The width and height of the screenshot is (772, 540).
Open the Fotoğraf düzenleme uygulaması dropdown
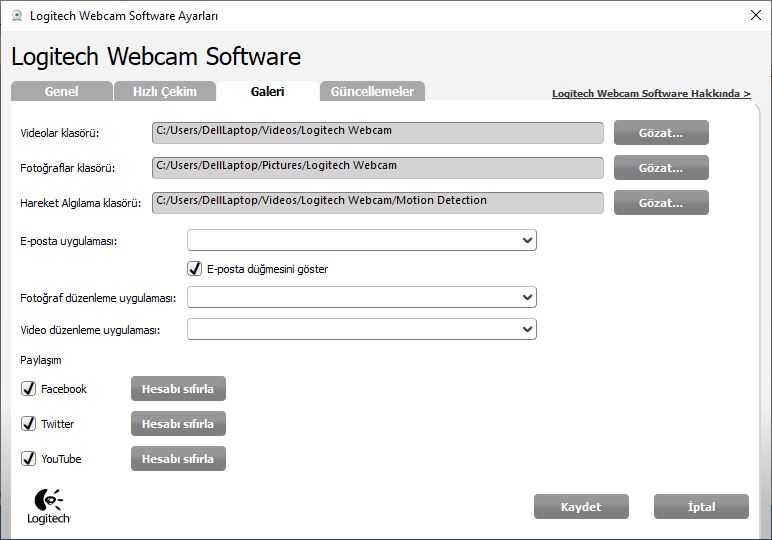point(362,297)
